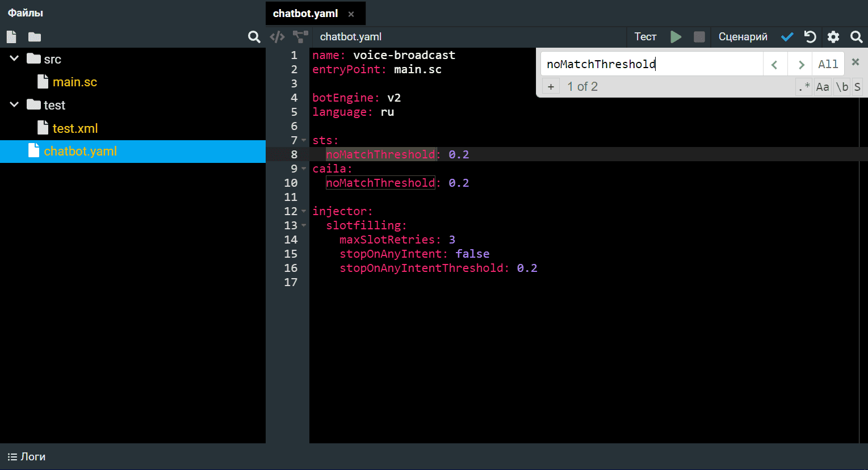Stop the running test
Image resolution: width=868 pixels, height=470 pixels.
[699, 37]
